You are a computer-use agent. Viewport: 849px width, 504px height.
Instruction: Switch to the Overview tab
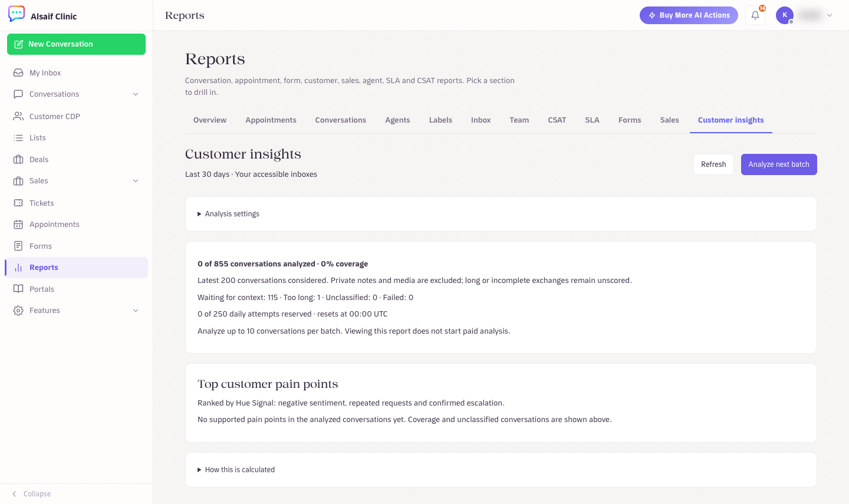[210, 120]
